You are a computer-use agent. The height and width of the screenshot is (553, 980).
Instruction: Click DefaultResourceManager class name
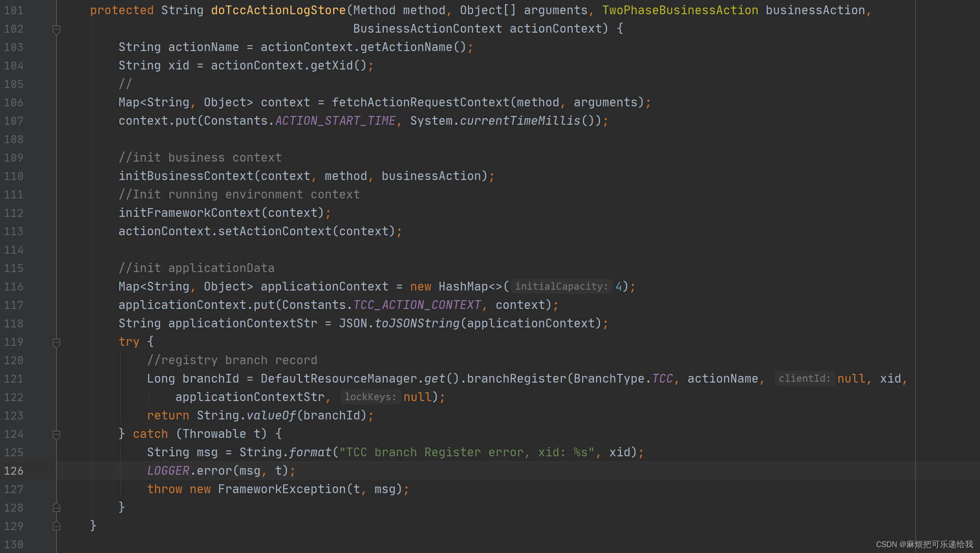point(339,379)
